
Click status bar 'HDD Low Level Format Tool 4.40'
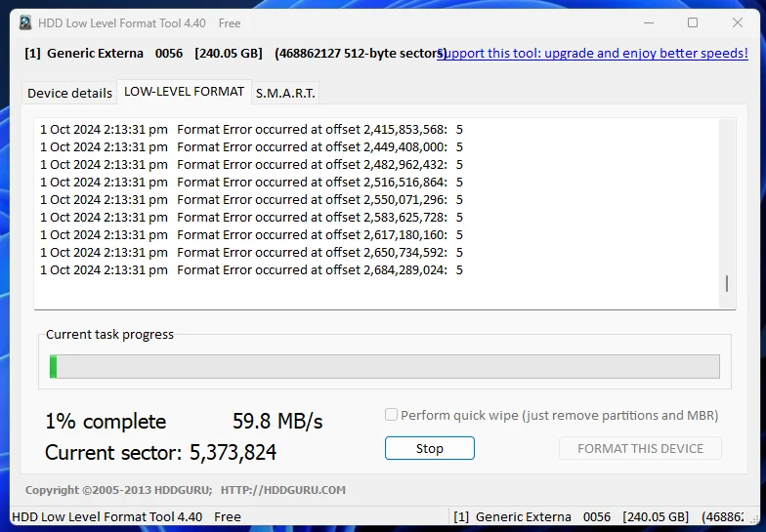point(107,517)
